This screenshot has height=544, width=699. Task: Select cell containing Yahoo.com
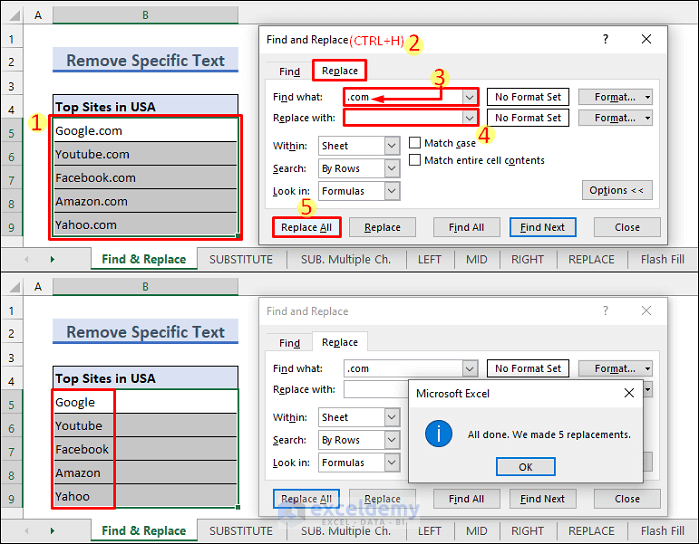pos(145,225)
